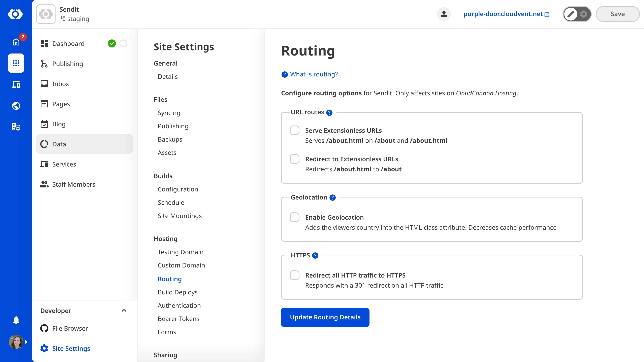Enable Serve Extensionless URLs
This screenshot has width=644, height=362.
(295, 130)
